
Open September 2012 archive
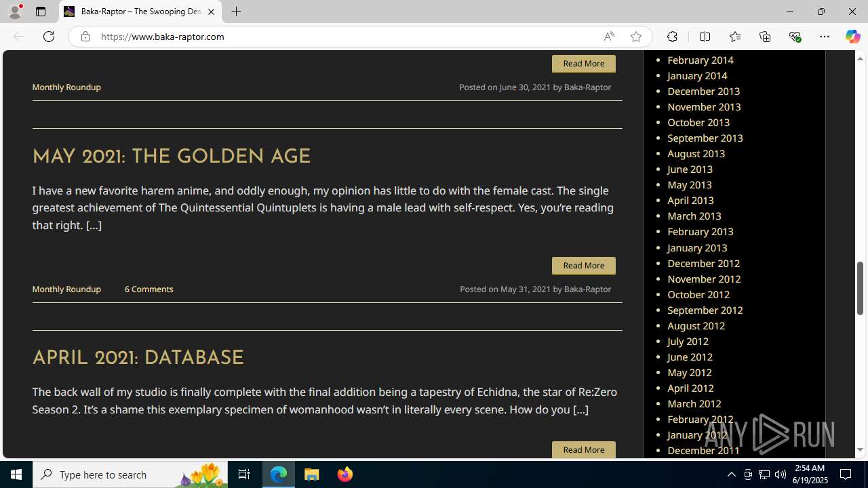pyautogui.click(x=705, y=310)
